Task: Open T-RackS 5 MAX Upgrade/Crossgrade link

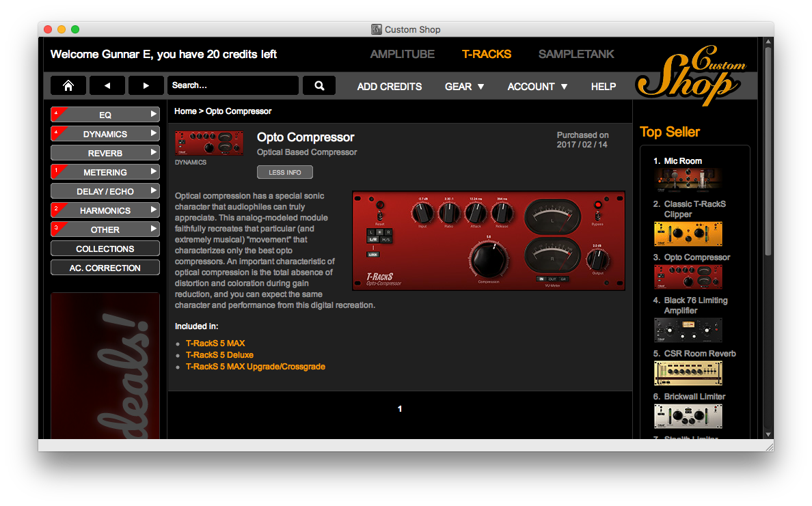Action: point(256,366)
